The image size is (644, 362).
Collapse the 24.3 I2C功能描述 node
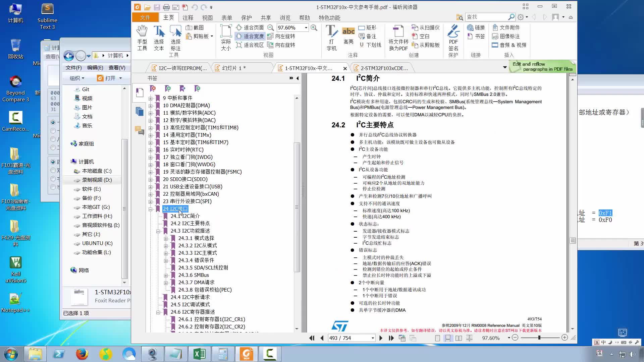click(x=158, y=231)
